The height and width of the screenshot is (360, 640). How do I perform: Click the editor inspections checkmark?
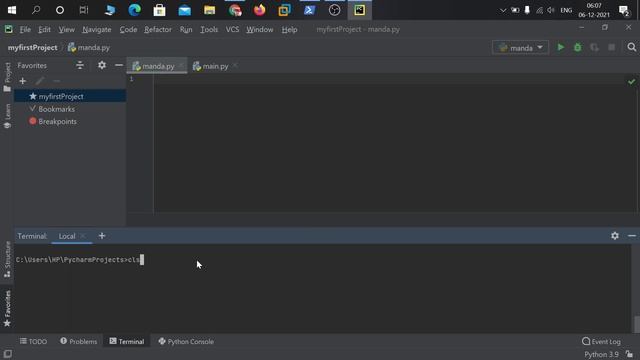(x=631, y=82)
